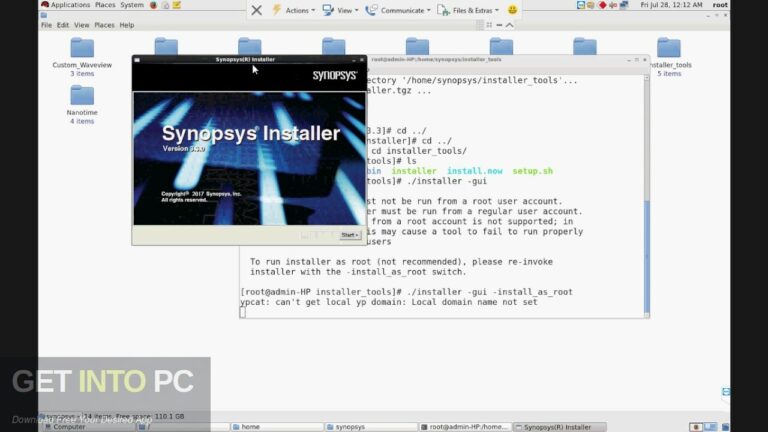Collapse the remote toolbar with up chevron
This screenshot has height=432, width=768.
coord(510,25)
